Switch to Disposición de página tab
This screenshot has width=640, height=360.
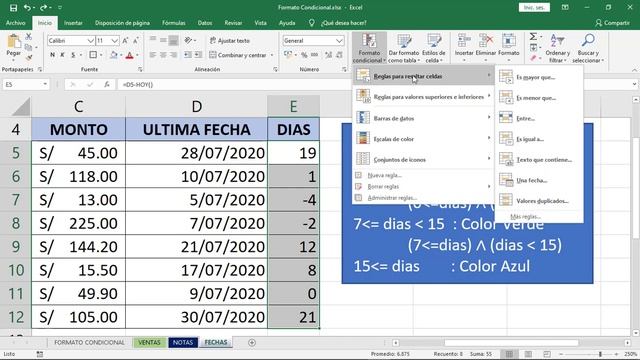pos(122,23)
